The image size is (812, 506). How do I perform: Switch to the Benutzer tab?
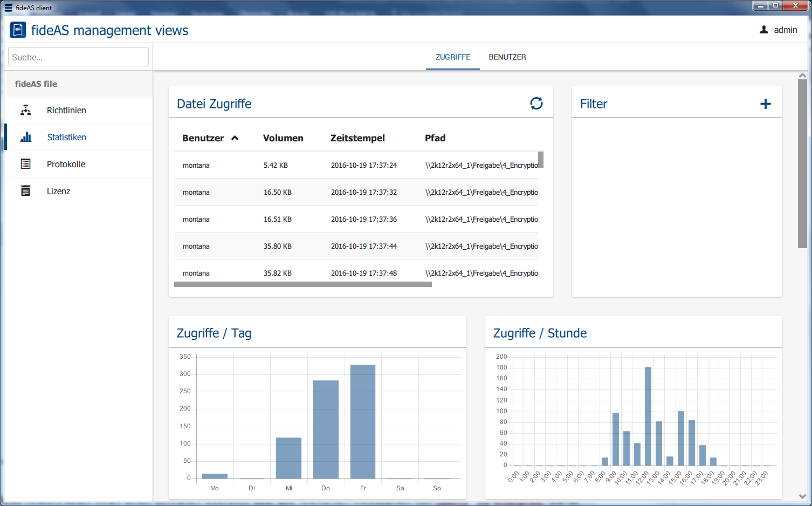point(507,57)
